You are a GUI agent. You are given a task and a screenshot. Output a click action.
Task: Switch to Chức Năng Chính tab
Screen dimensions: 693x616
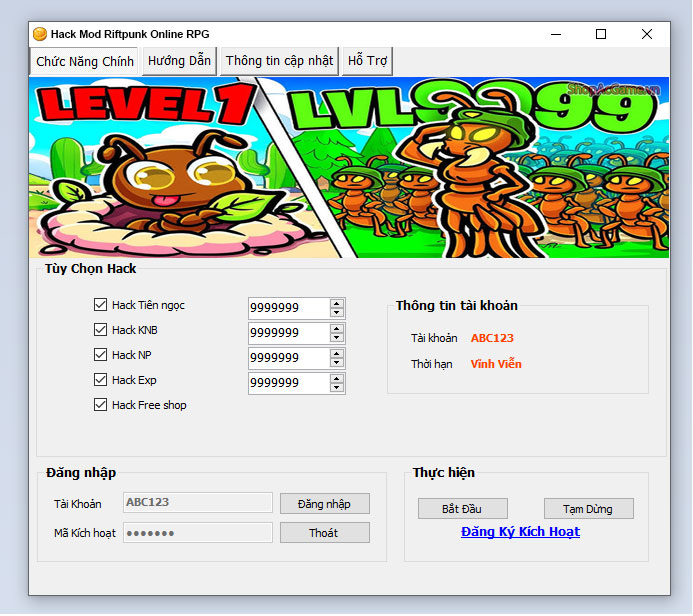tap(84, 61)
